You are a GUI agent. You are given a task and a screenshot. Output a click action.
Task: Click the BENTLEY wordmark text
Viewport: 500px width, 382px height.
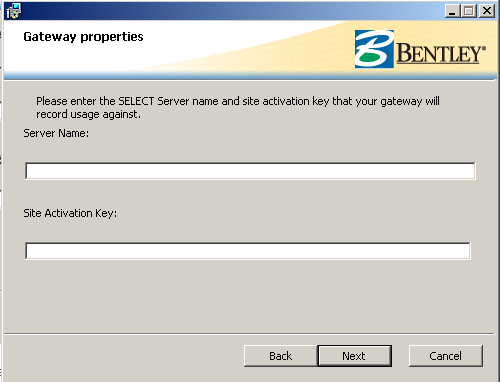[x=439, y=53]
